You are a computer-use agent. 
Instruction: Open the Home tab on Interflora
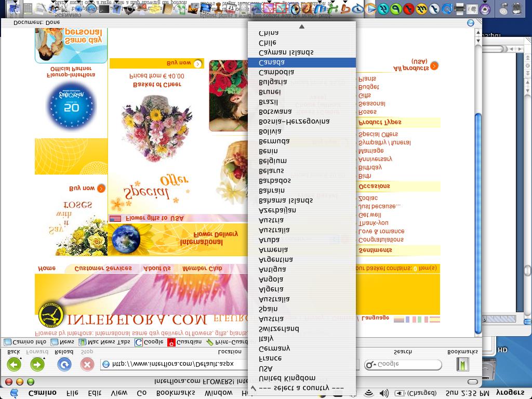click(x=47, y=269)
